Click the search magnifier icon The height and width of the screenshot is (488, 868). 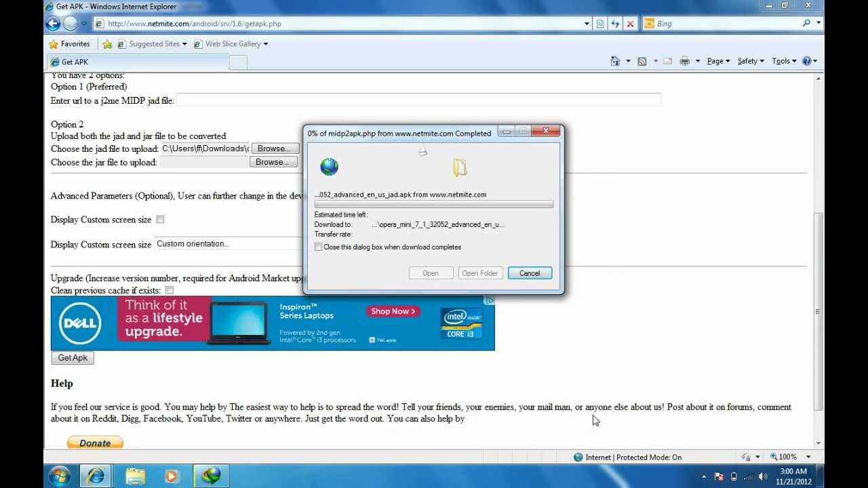806,23
